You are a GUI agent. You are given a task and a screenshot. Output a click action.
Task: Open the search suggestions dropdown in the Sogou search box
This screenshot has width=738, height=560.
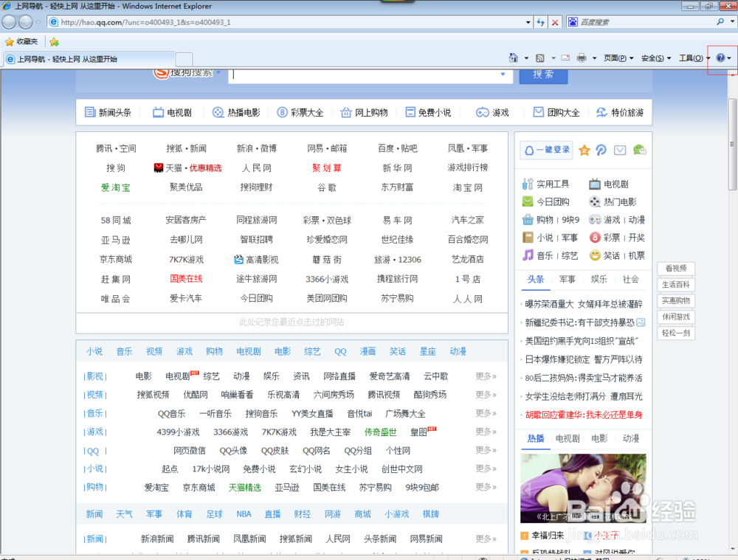[503, 75]
